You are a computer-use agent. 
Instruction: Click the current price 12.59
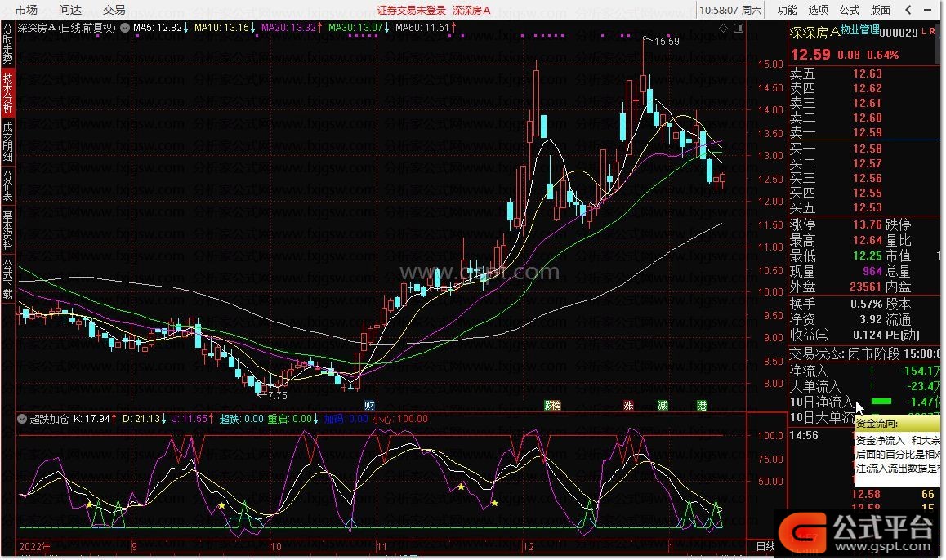coord(810,54)
